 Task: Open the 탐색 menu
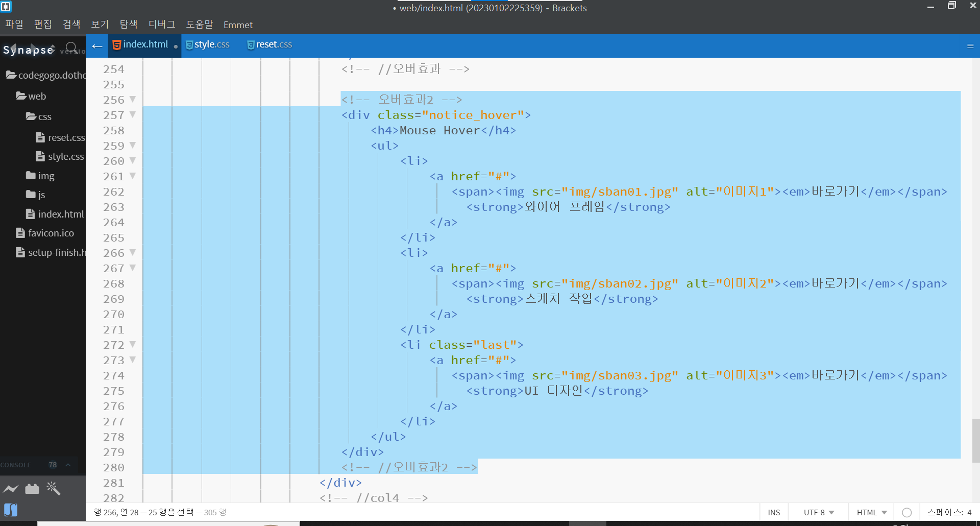(x=129, y=25)
